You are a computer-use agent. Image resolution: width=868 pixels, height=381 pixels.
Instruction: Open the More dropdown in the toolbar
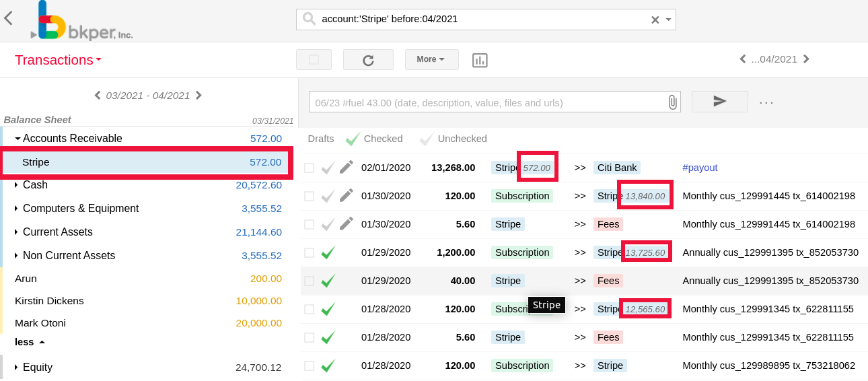(431, 59)
